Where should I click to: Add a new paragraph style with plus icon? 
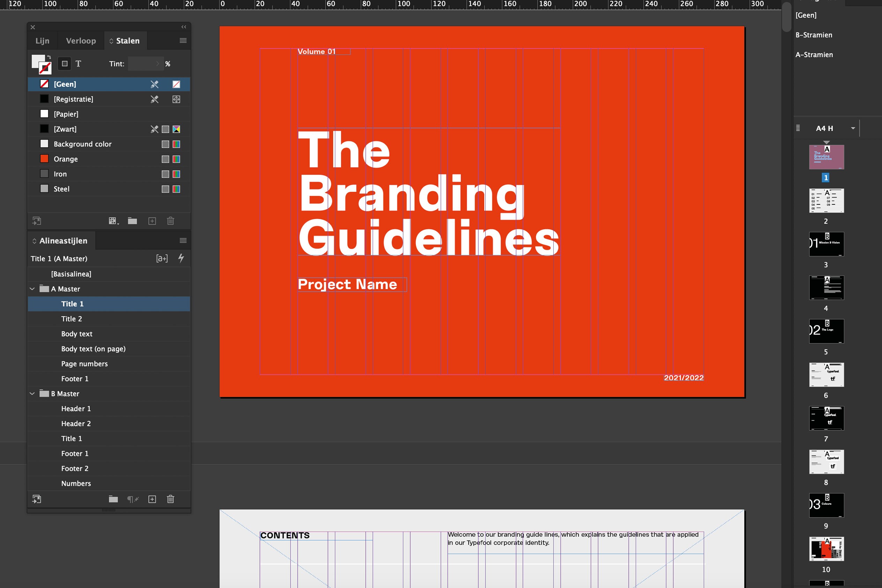(152, 499)
